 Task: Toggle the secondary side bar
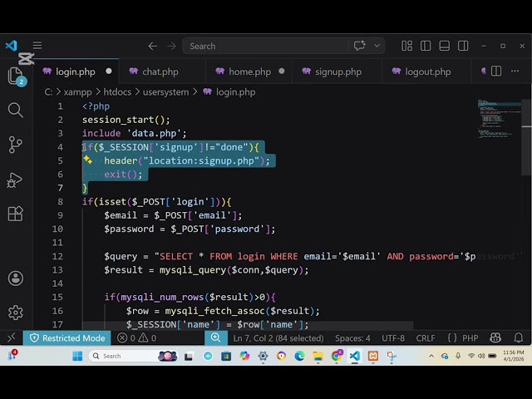(x=463, y=46)
